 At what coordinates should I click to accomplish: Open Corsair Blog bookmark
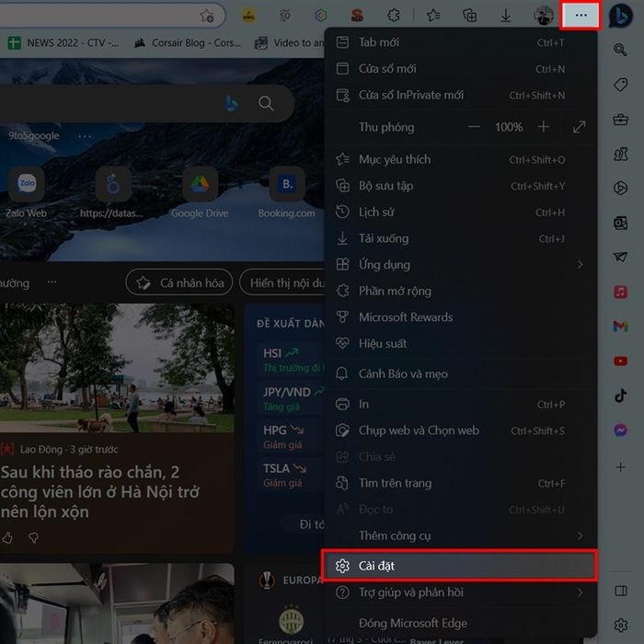(188, 42)
